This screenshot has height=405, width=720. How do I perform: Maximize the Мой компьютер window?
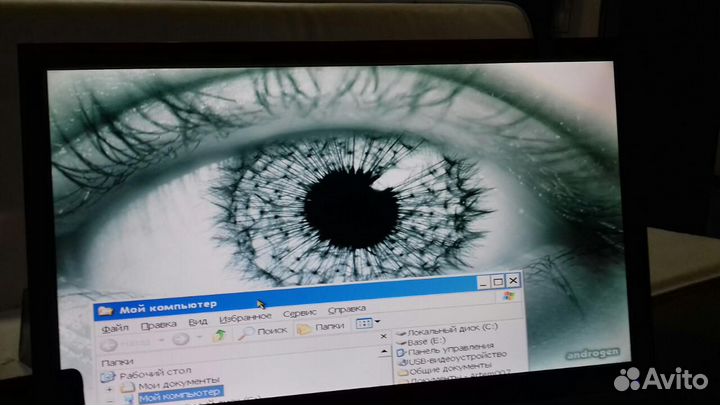[x=498, y=282]
